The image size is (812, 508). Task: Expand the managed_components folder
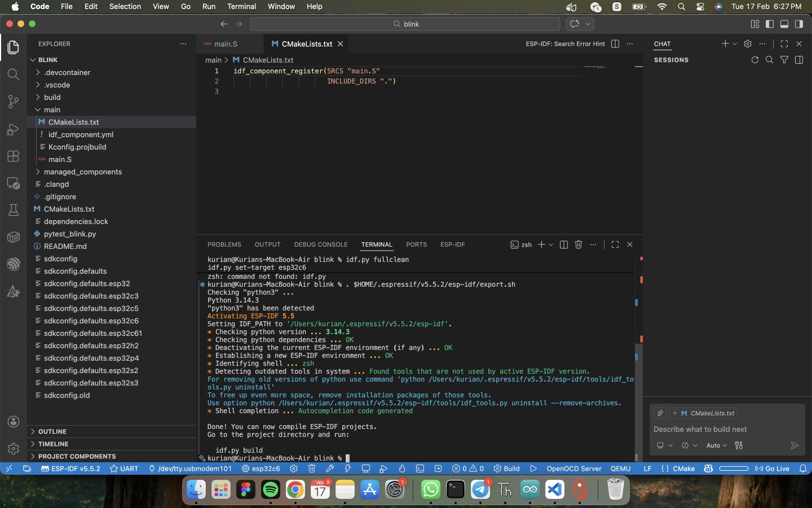coord(82,172)
